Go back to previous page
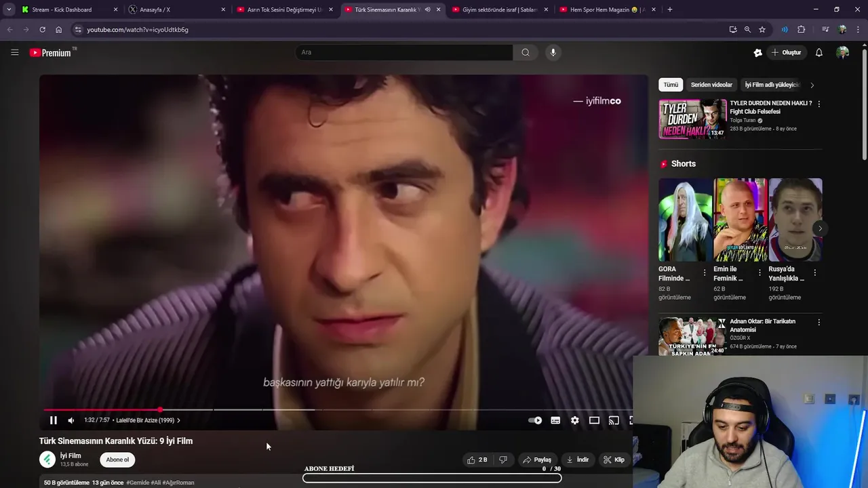This screenshot has width=868, height=488. [9, 30]
